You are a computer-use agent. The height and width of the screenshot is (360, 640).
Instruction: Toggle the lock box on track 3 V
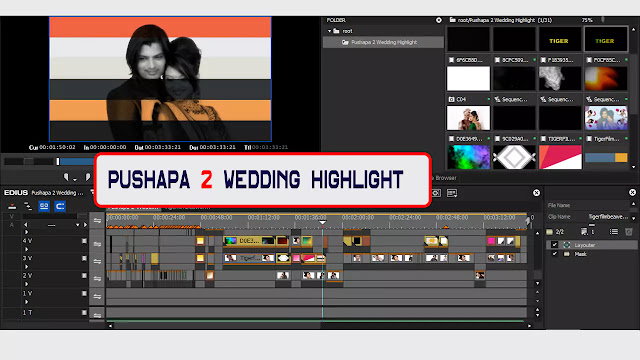tap(84, 258)
